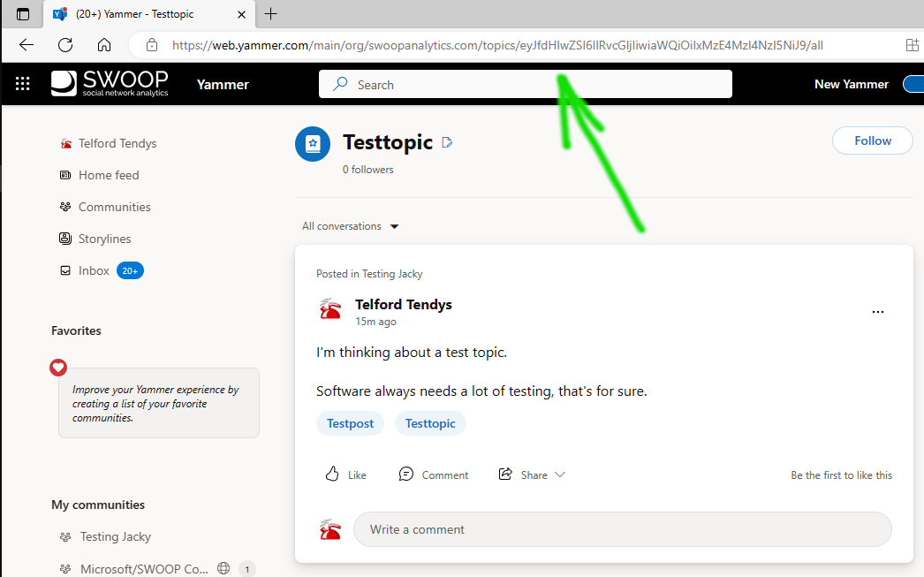The image size is (924, 577).
Task: Click the 15m ago post timestamp
Action: pyautogui.click(x=375, y=322)
